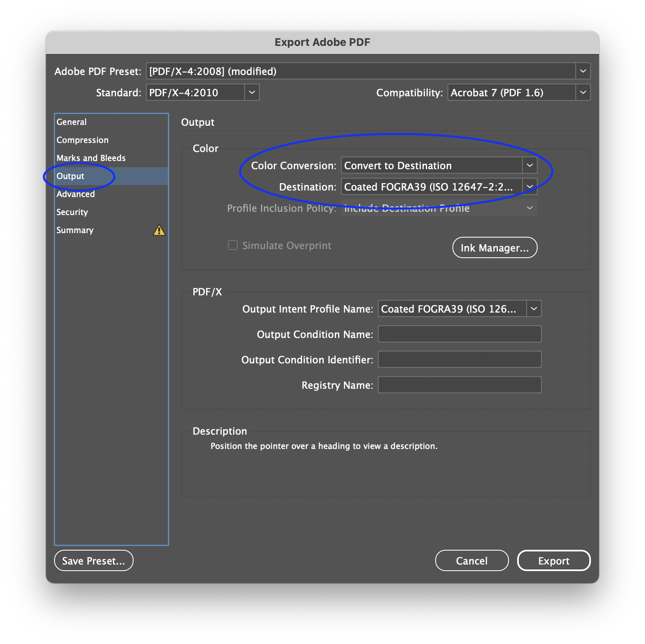The image size is (645, 644).
Task: Open the Color Conversion dropdown
Action: click(529, 166)
